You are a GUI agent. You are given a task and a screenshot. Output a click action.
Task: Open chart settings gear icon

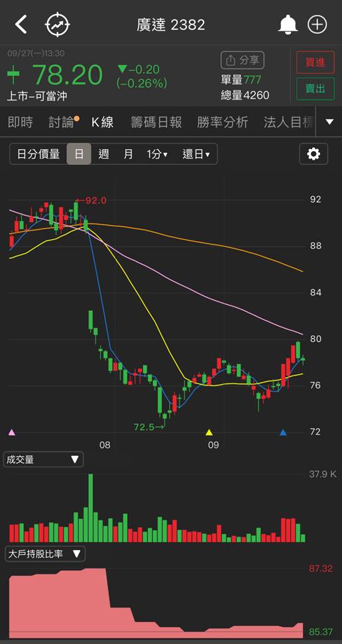(313, 154)
